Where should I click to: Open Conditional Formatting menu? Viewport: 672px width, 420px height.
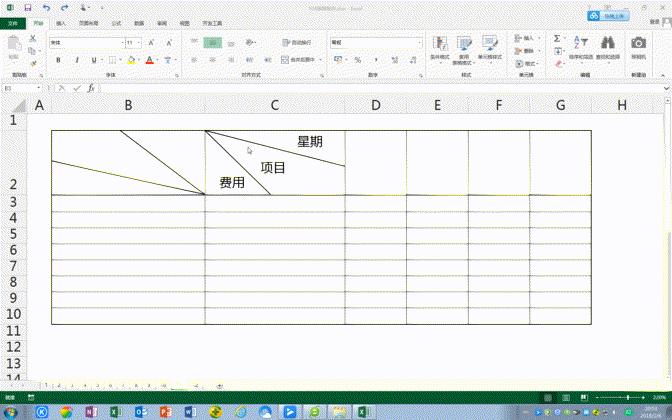pyautogui.click(x=440, y=49)
